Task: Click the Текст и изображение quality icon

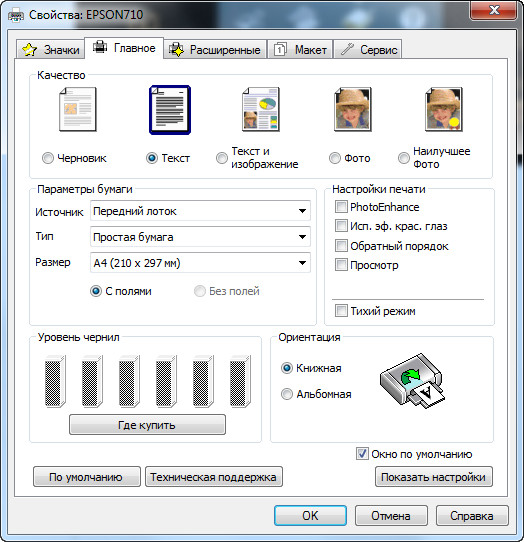Action: coord(261,110)
